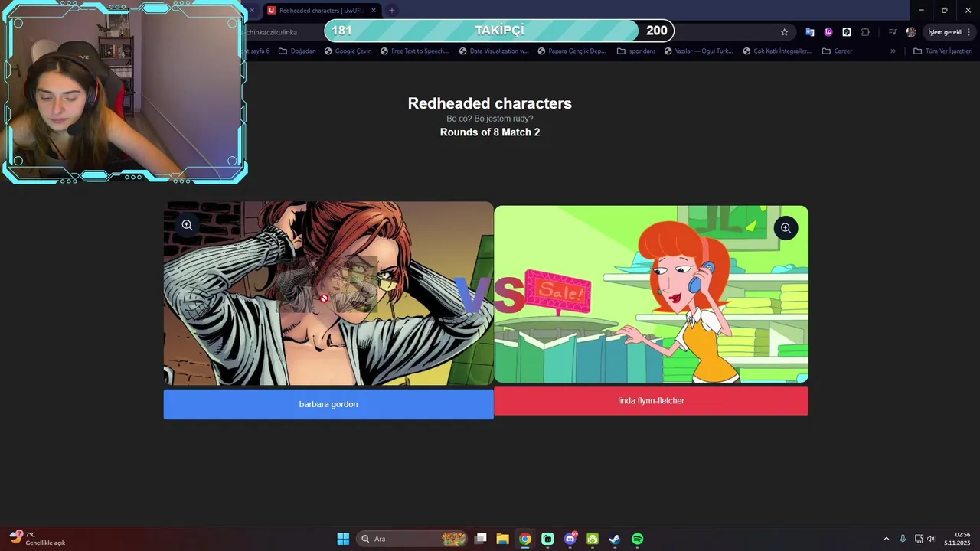Open the Doğadan bookmarks folder
Viewport: 980px width, 551px height.
click(297, 51)
